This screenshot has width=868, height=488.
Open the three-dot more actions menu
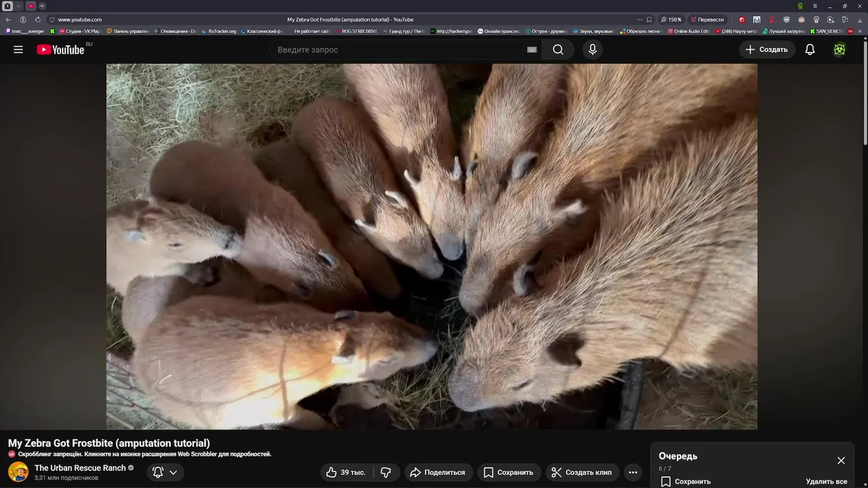click(x=633, y=472)
